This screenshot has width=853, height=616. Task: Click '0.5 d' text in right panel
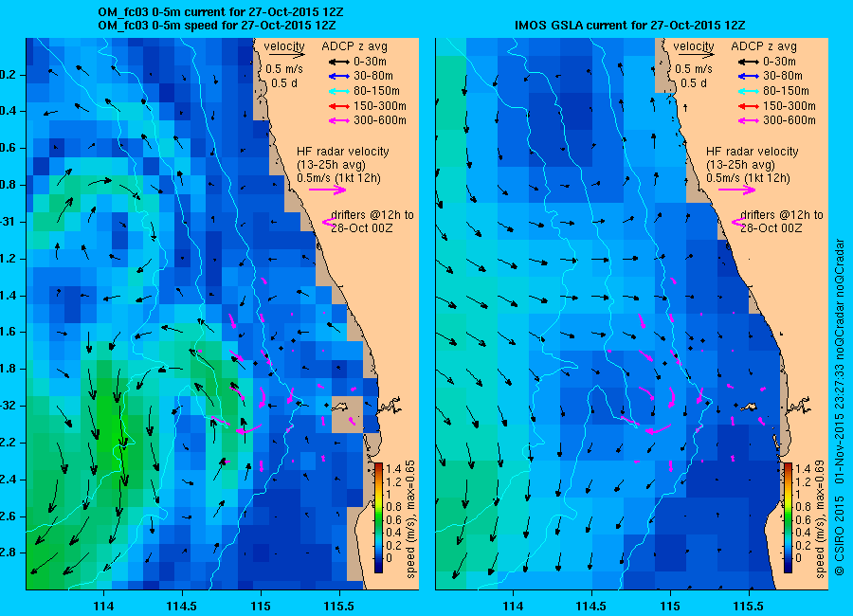(694, 83)
